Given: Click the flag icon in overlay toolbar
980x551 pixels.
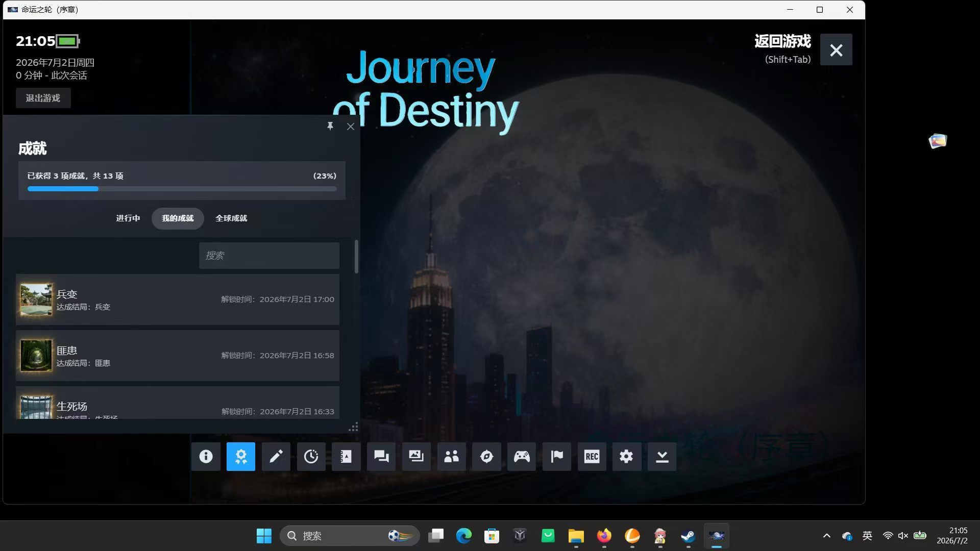Looking at the screenshot, I should [557, 456].
